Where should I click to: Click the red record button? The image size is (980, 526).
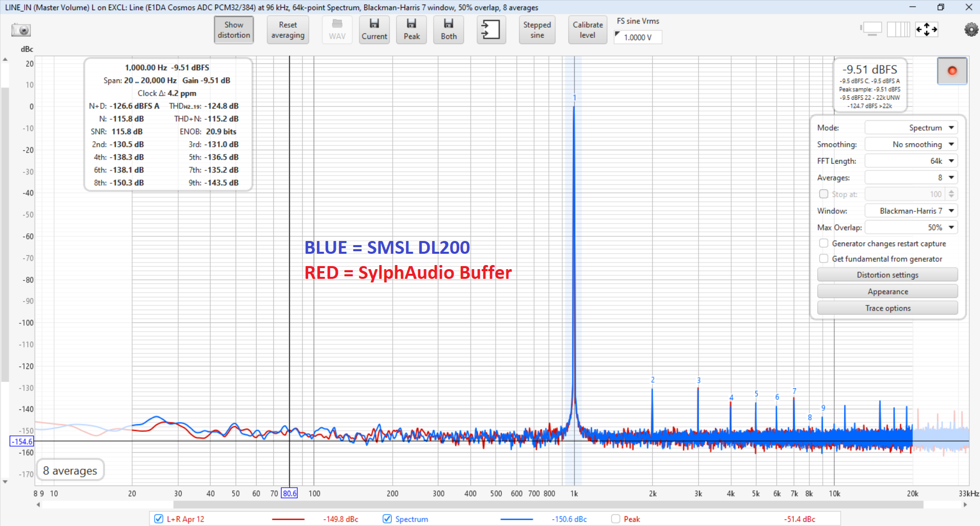(x=952, y=71)
